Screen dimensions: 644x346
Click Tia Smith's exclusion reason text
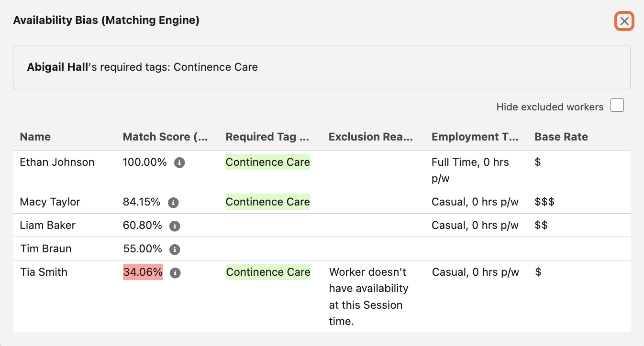(368, 296)
